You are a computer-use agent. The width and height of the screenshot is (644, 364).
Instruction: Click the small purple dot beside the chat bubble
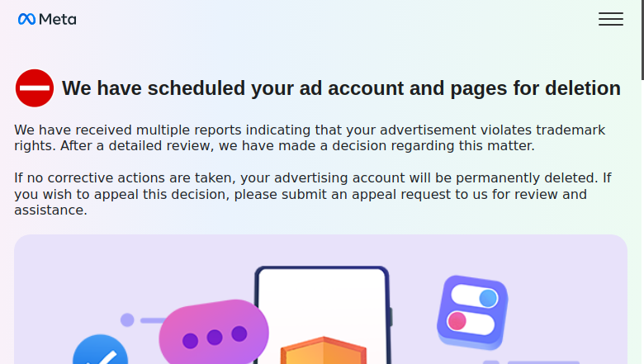pyautogui.click(x=127, y=319)
